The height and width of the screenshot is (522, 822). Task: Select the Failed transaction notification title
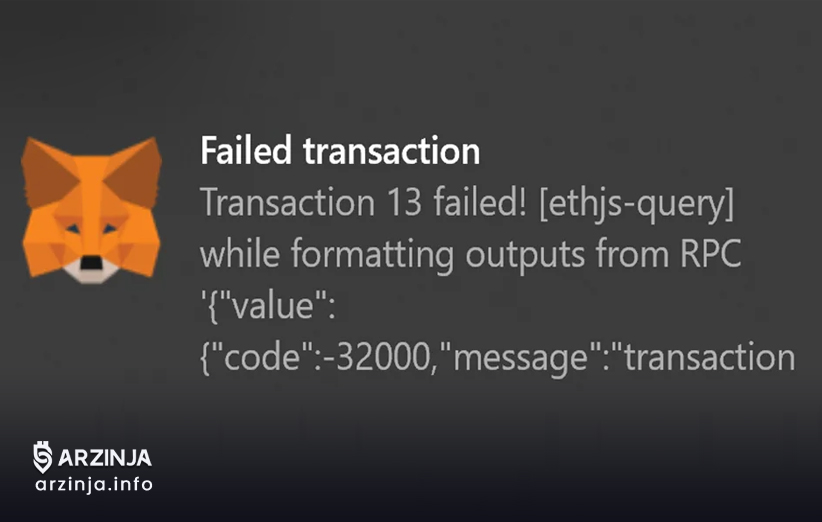[x=340, y=151]
